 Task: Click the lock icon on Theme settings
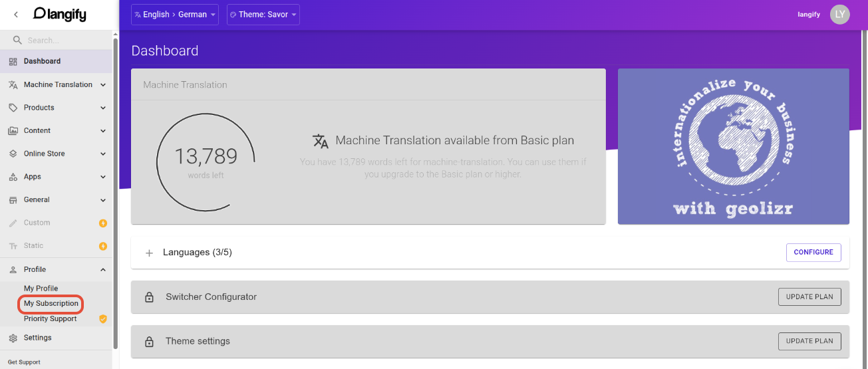tap(150, 342)
